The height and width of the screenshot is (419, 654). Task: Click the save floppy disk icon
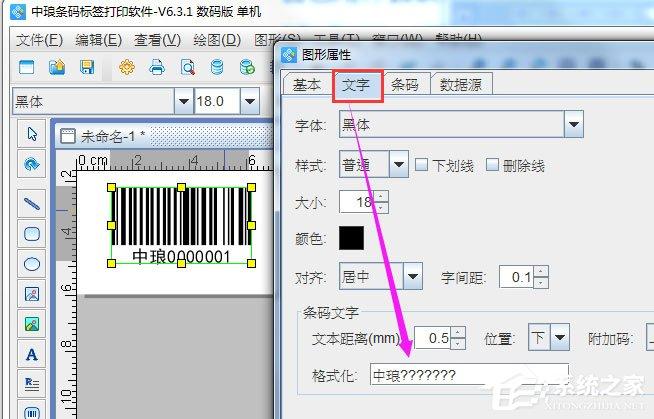(x=87, y=68)
